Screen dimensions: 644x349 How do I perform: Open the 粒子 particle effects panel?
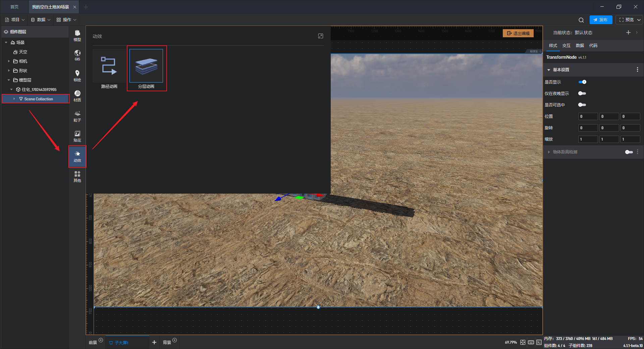[77, 116]
